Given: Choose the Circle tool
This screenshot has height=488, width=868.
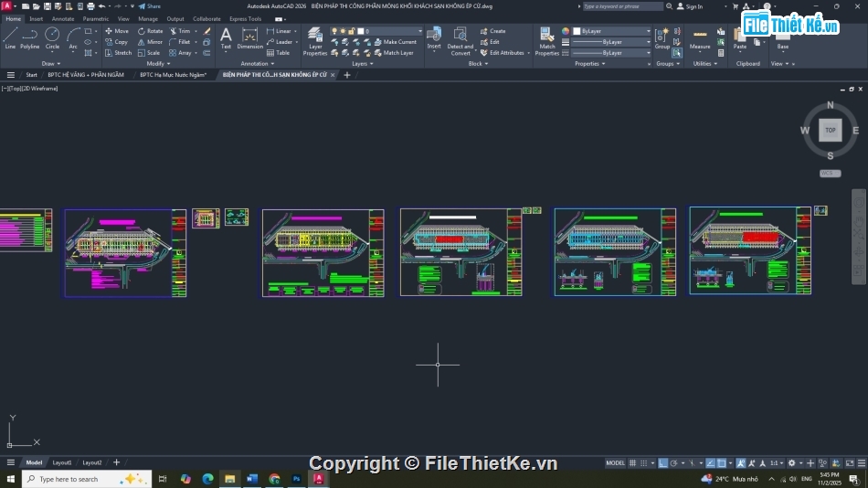Looking at the screenshot, I should click(x=52, y=37).
